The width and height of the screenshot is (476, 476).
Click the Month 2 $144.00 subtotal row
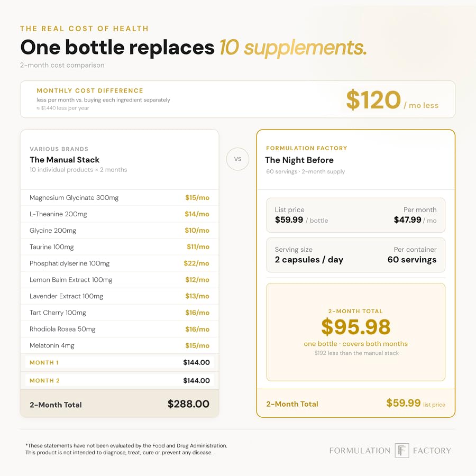(120, 380)
